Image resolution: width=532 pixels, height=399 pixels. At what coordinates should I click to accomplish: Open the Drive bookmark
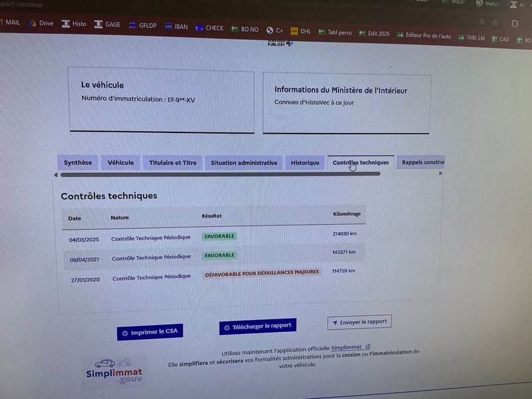(x=41, y=23)
